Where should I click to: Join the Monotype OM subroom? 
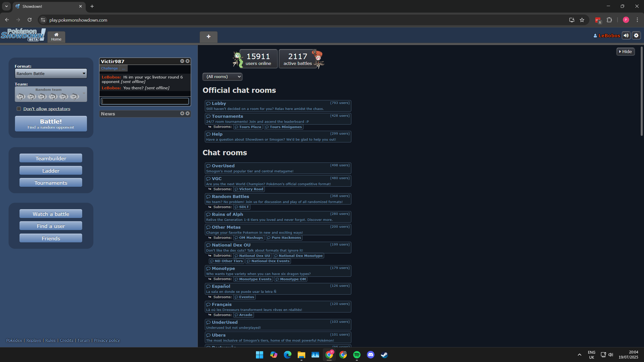(x=291, y=279)
